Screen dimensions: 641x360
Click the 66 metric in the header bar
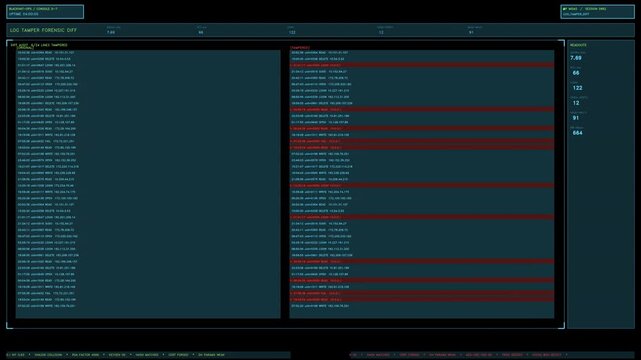coord(201,32)
